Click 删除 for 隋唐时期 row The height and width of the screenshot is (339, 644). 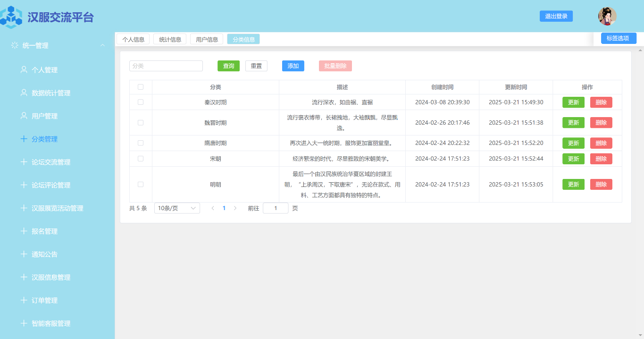pos(601,143)
